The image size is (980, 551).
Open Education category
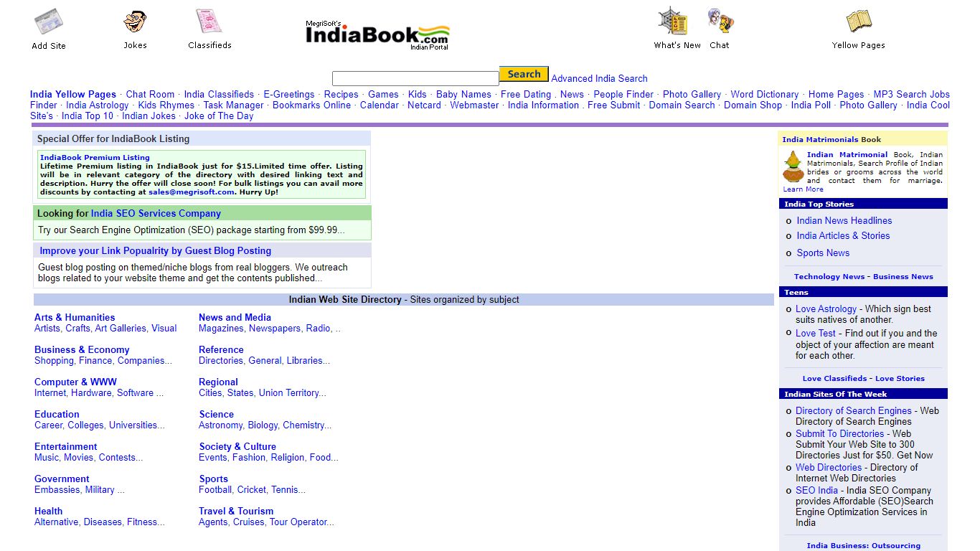pyautogui.click(x=57, y=414)
